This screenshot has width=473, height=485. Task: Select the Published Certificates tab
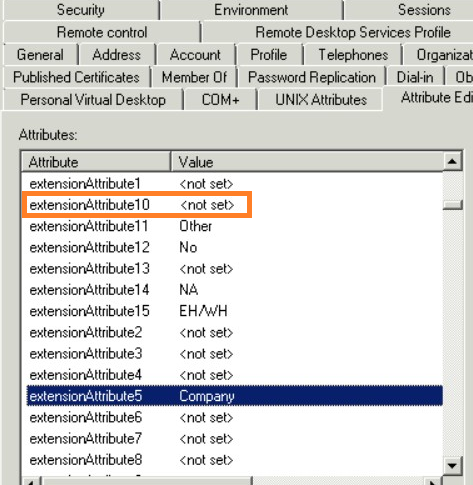pos(76,77)
